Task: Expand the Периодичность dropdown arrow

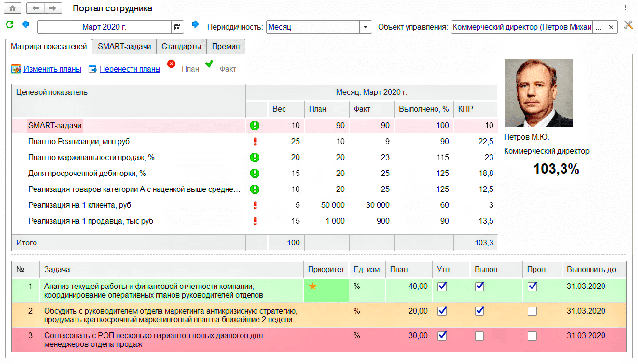Action: pyautogui.click(x=366, y=27)
